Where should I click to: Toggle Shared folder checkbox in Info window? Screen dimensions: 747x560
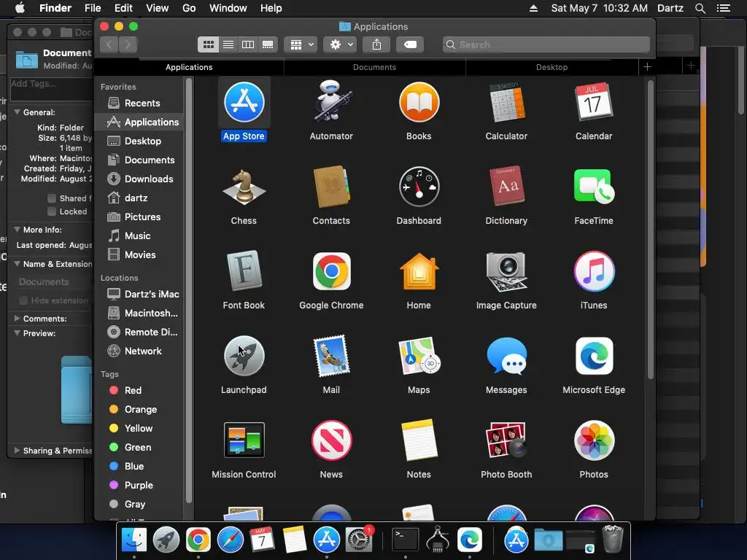coord(52,198)
